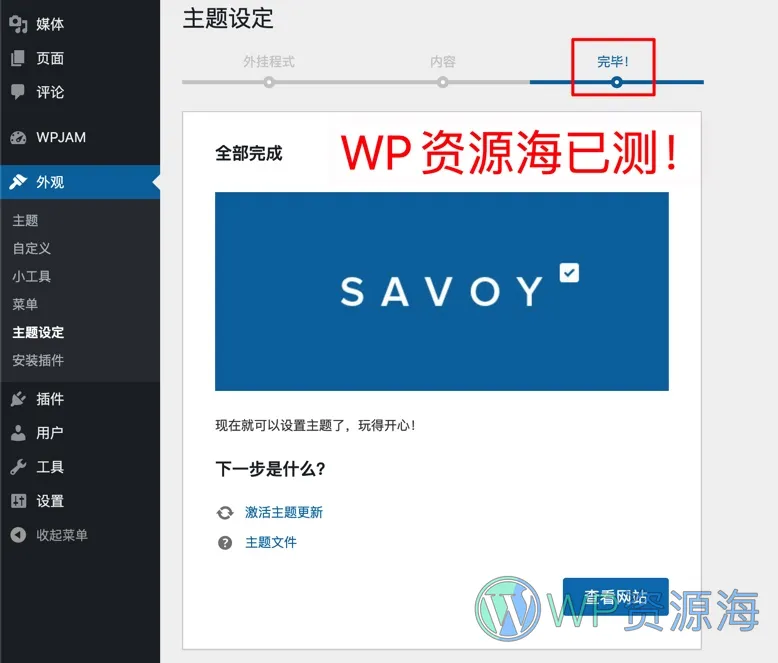Open the 主题 submenu entry
Image resolution: width=778 pixels, height=663 pixels.
tap(25, 220)
